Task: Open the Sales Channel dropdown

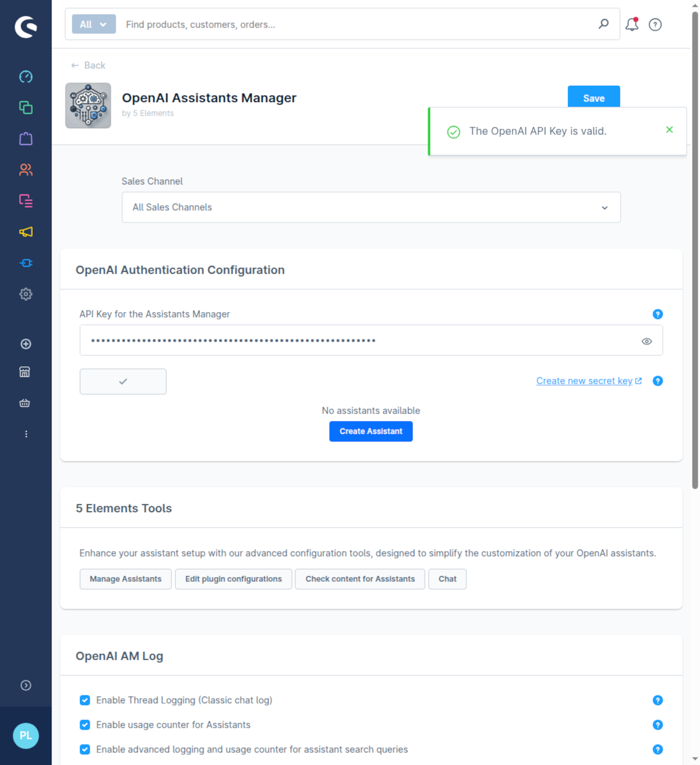Action: pyautogui.click(x=371, y=207)
